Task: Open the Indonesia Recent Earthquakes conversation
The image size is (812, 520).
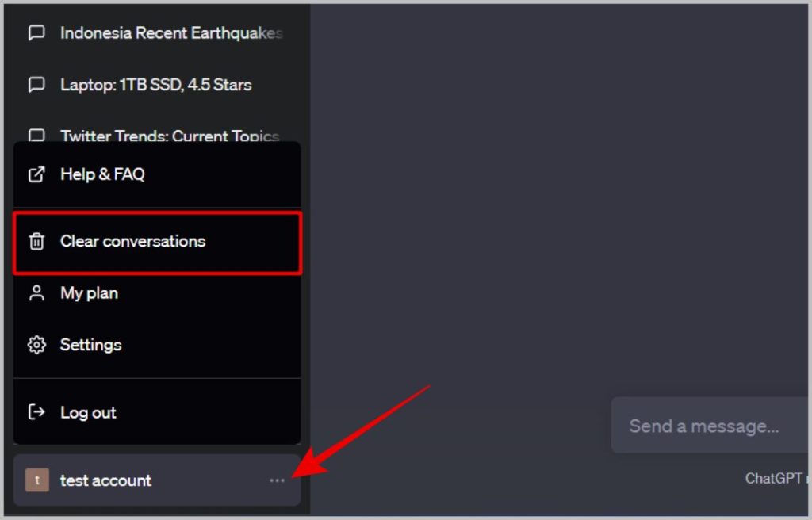Action: pyautogui.click(x=155, y=32)
